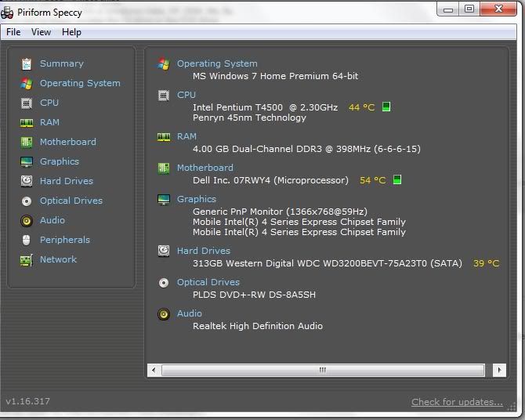525x420 pixels.
Task: Select Operating System in the sidebar
Action: pos(80,83)
